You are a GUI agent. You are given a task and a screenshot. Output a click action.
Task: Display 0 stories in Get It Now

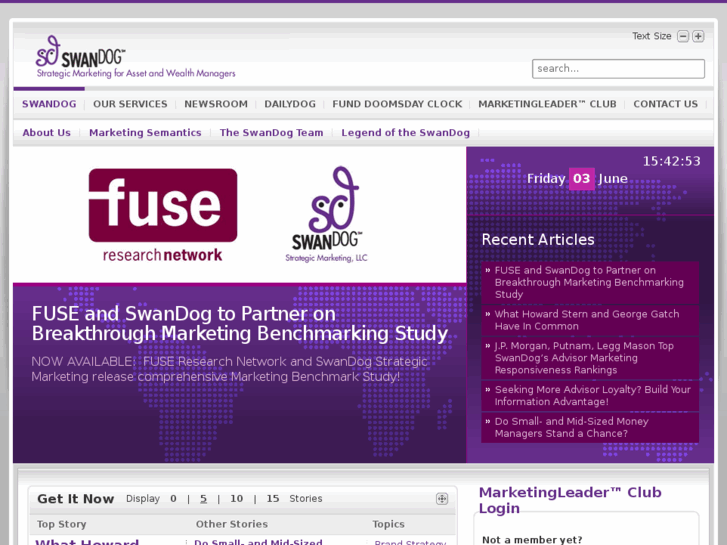pyautogui.click(x=173, y=499)
